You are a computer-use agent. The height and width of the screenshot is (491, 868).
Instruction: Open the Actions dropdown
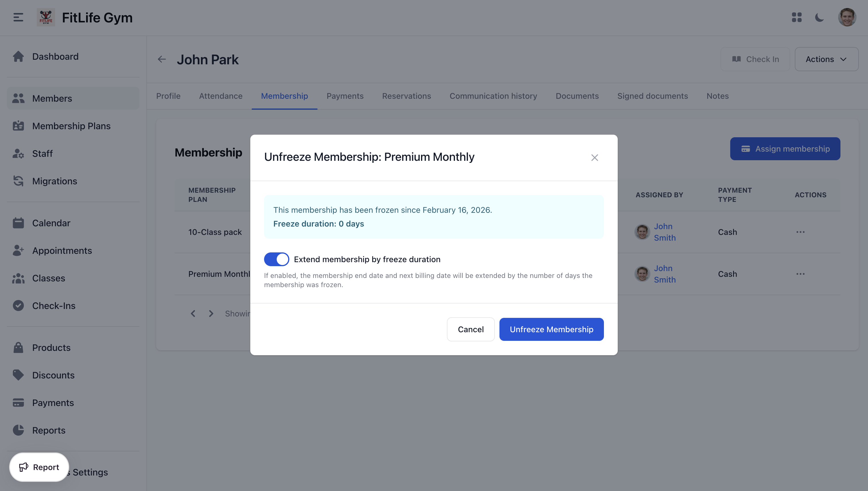[827, 59]
